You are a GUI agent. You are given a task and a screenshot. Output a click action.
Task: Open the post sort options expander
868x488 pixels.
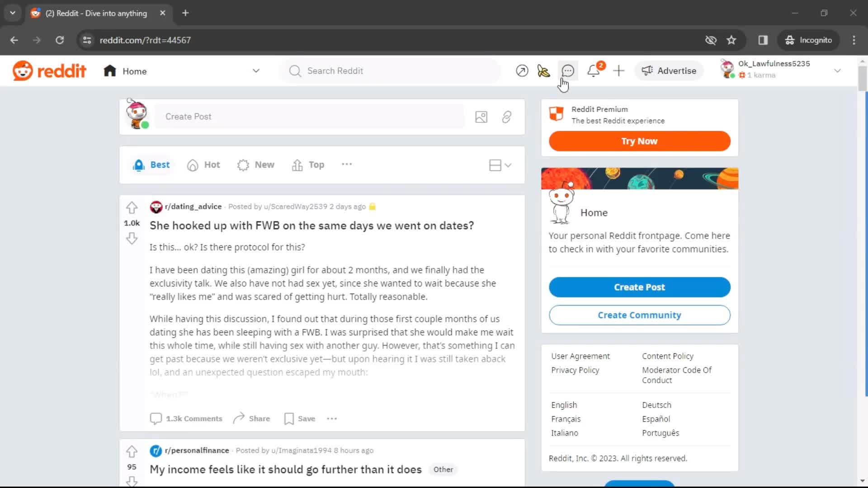pyautogui.click(x=346, y=164)
